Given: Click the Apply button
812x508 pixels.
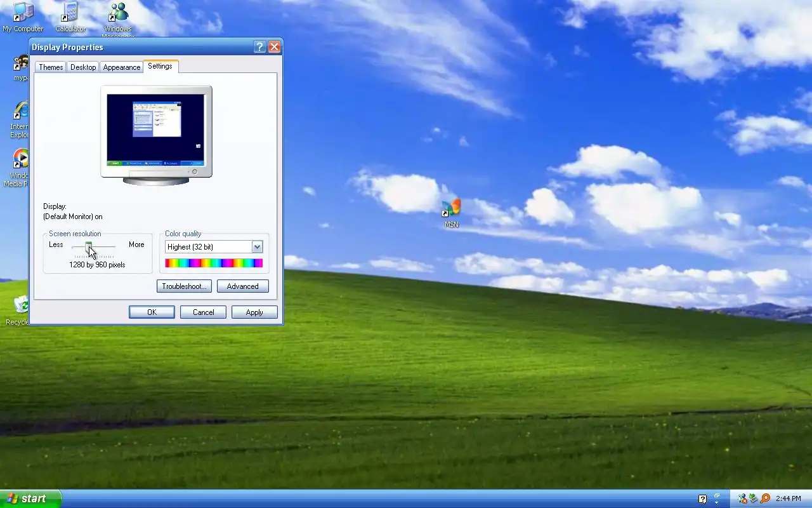Looking at the screenshot, I should click(x=254, y=312).
